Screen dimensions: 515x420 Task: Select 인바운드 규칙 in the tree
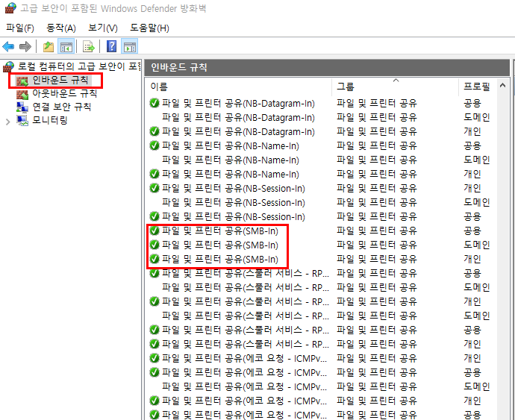[60, 80]
